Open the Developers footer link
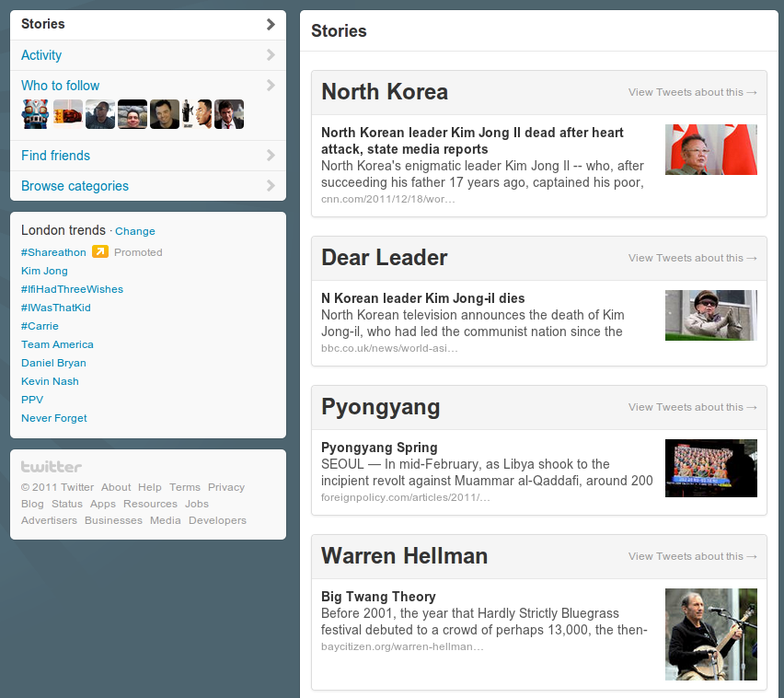This screenshot has height=698, width=784. click(x=217, y=520)
